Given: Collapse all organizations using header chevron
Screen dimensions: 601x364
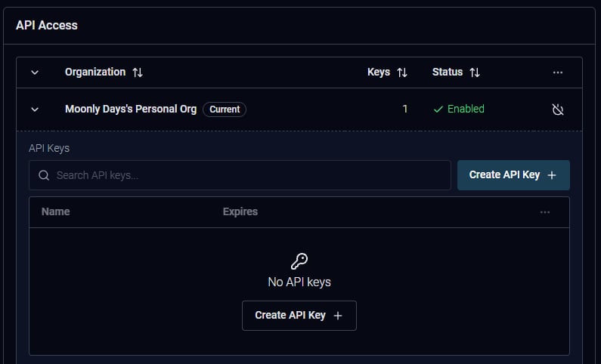Looking at the screenshot, I should click(x=35, y=72).
